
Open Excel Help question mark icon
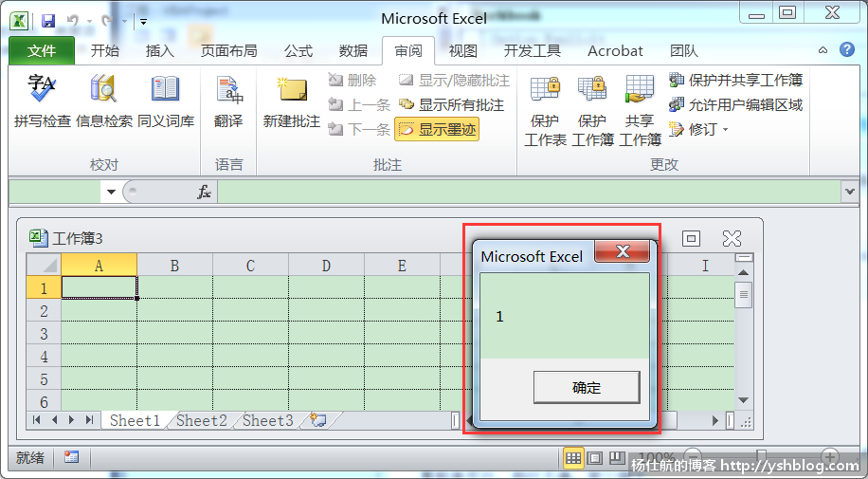click(846, 50)
